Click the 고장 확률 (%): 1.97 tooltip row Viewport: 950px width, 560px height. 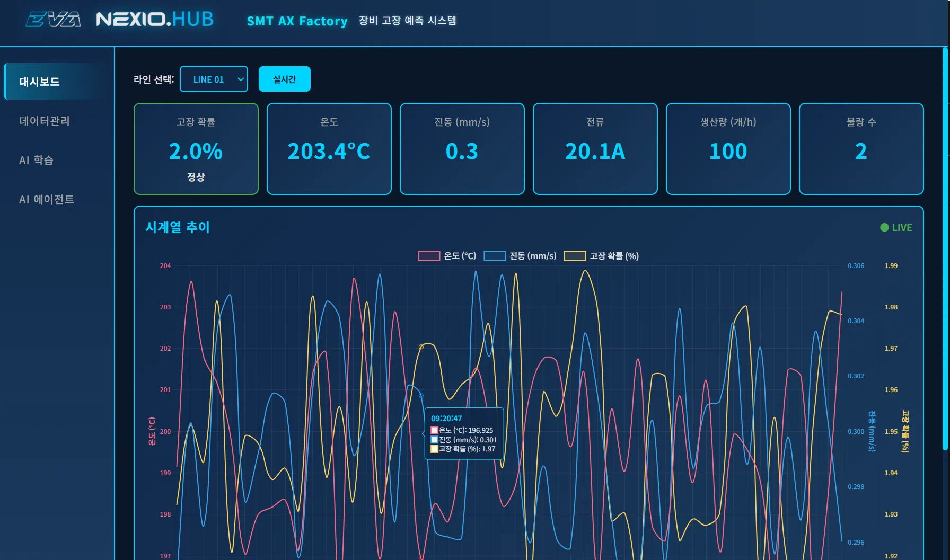click(463, 449)
